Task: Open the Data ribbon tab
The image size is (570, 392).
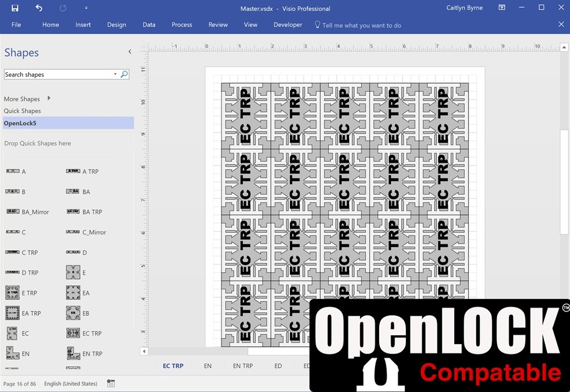Action: point(149,24)
